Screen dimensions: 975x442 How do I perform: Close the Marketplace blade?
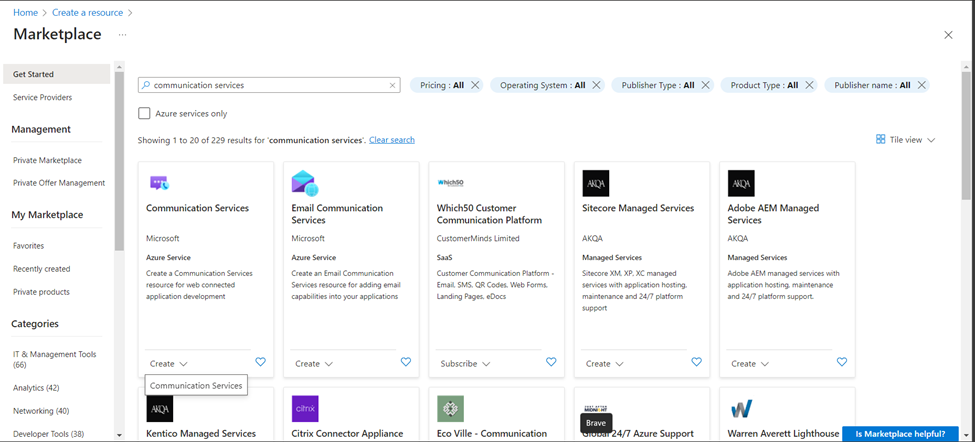[948, 35]
